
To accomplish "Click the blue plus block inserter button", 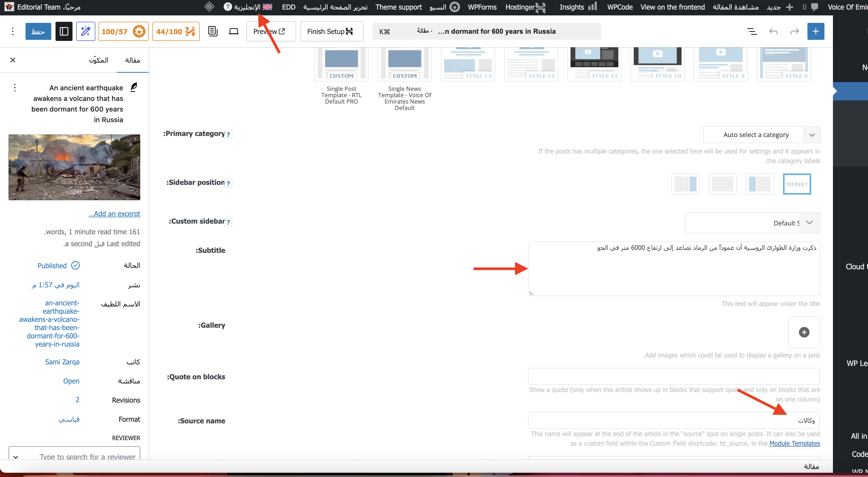I will pos(815,31).
